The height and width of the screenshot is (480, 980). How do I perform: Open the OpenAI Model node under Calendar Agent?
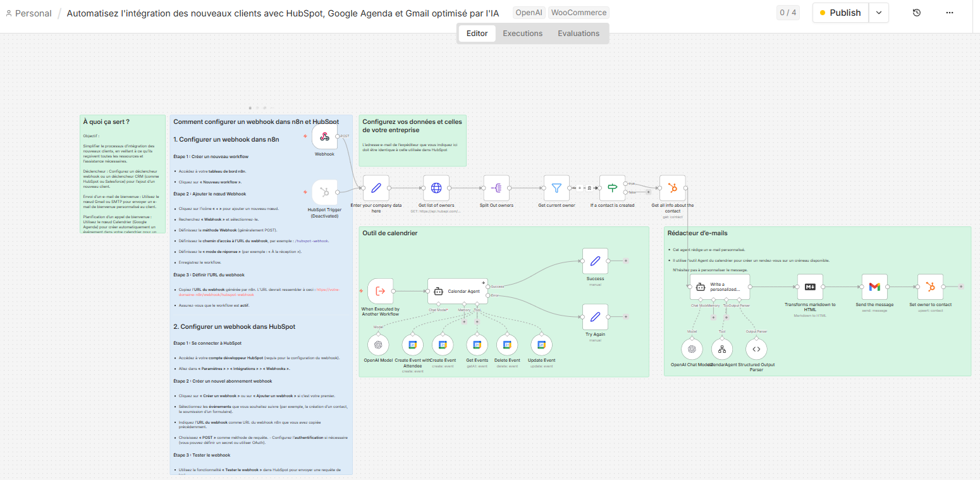378,345
